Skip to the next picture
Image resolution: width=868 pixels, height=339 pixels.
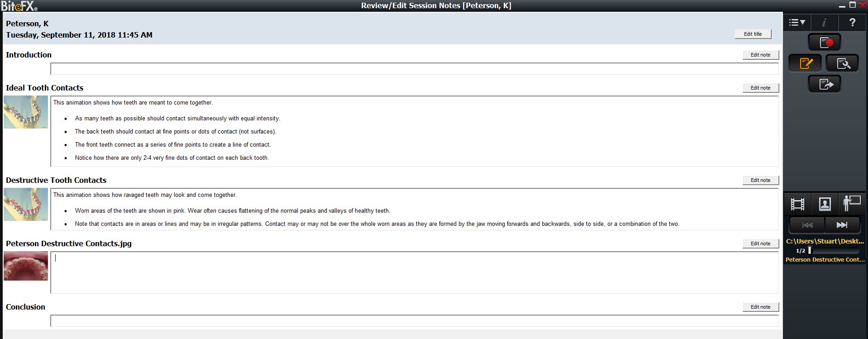click(x=842, y=225)
